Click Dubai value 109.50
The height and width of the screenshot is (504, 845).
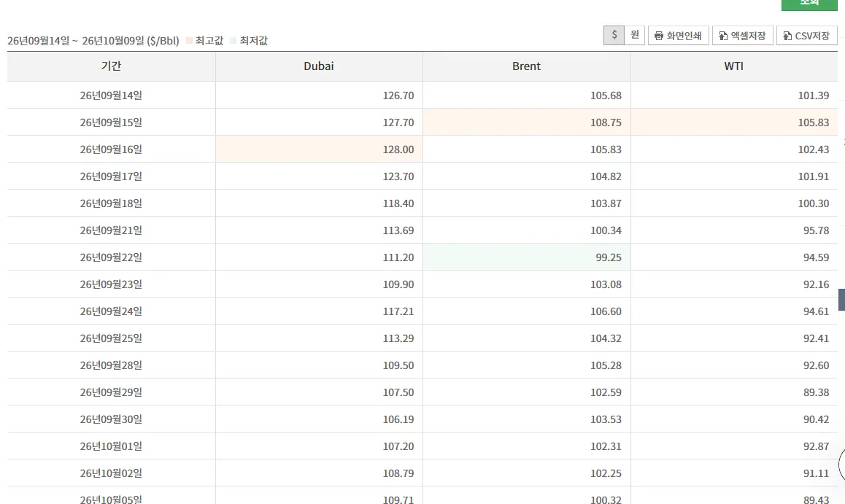click(398, 365)
